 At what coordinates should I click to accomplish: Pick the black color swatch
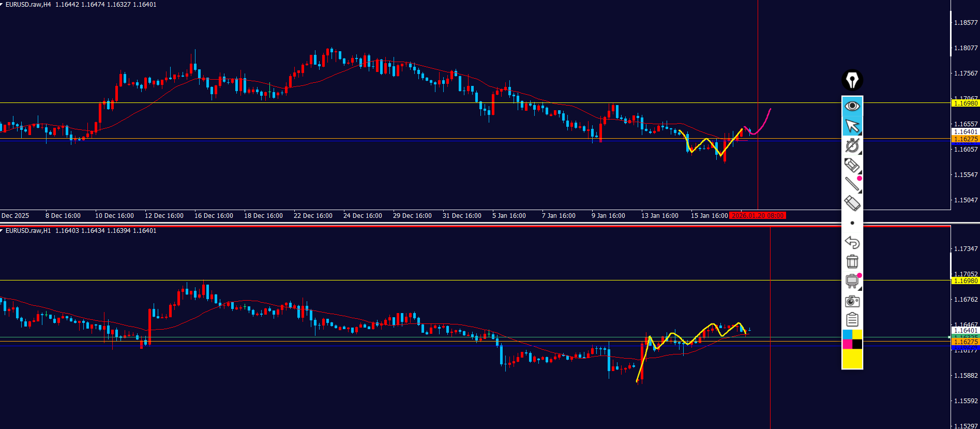[x=857, y=344]
